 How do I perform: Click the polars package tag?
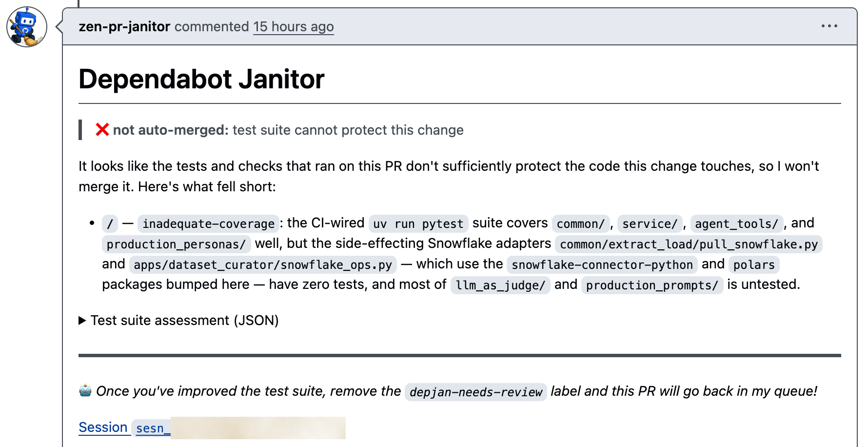tap(754, 264)
